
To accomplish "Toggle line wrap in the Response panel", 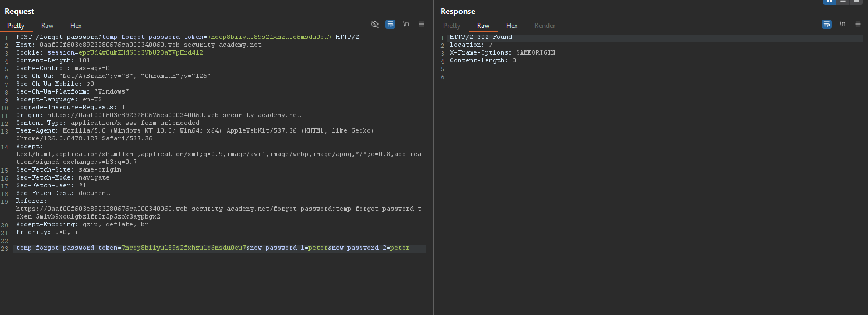I will point(827,25).
